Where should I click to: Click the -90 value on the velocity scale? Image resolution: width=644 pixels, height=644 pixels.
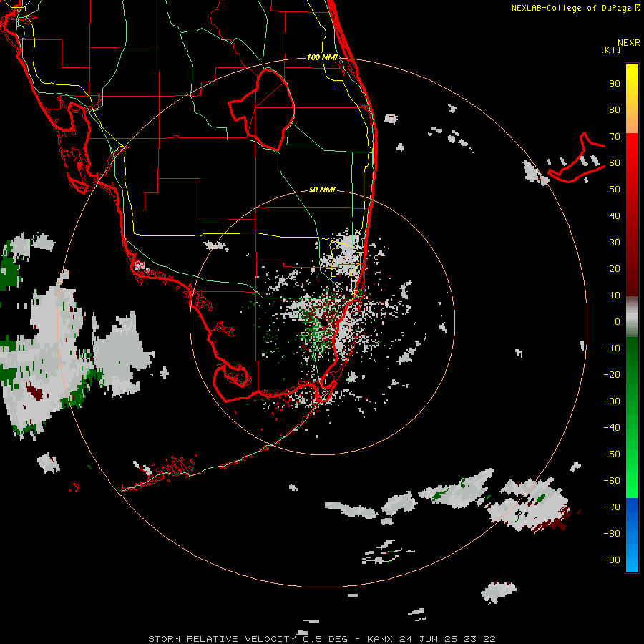[612, 560]
